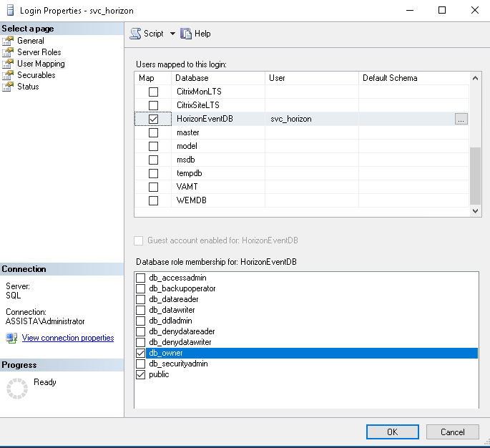Click the Default Schema column header
Image resolution: width=490 pixels, height=448 pixels.
[414, 78]
